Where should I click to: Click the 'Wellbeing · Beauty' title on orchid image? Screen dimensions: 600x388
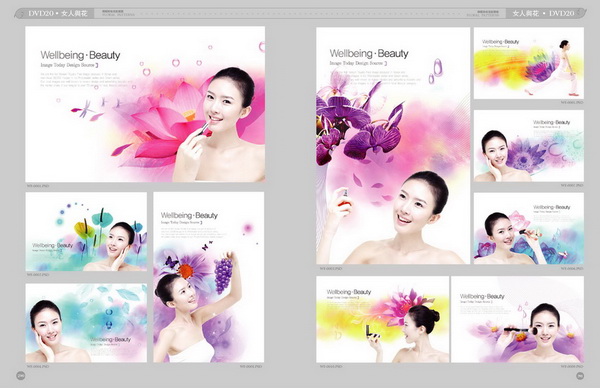point(369,54)
